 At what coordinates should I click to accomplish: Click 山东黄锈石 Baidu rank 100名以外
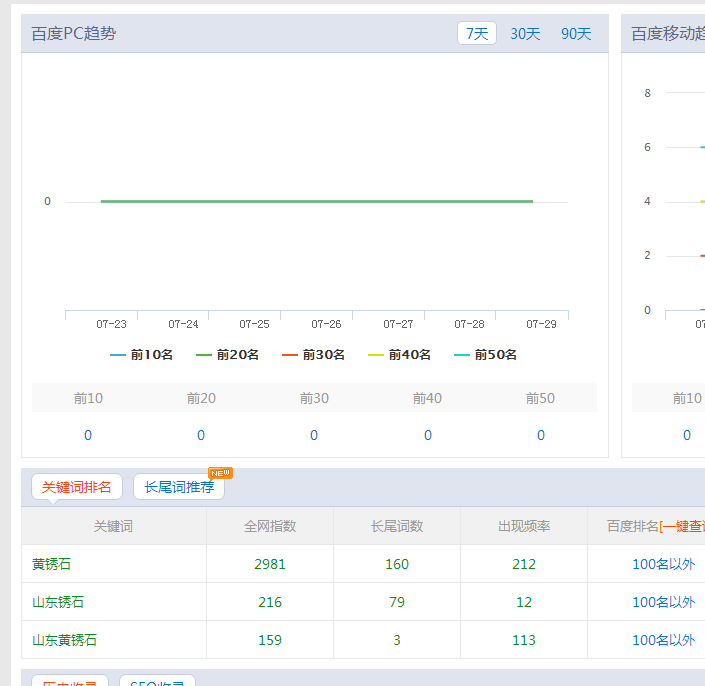[x=664, y=640]
